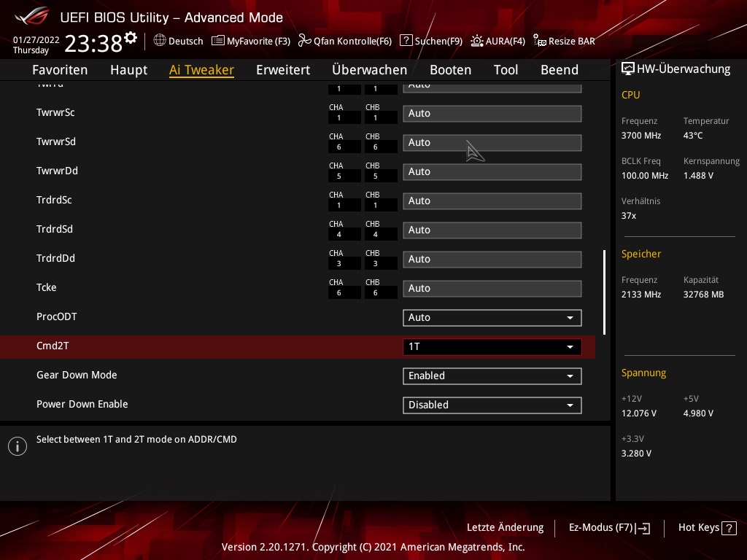Open the language selector globe icon

pyautogui.click(x=160, y=41)
